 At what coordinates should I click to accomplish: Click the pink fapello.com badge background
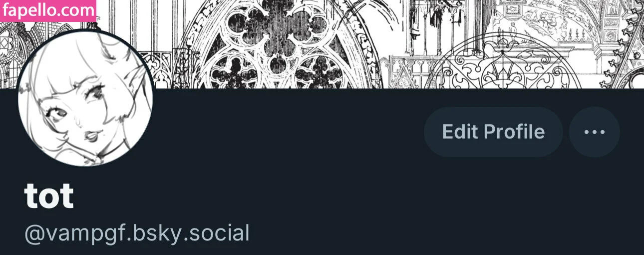point(48,10)
